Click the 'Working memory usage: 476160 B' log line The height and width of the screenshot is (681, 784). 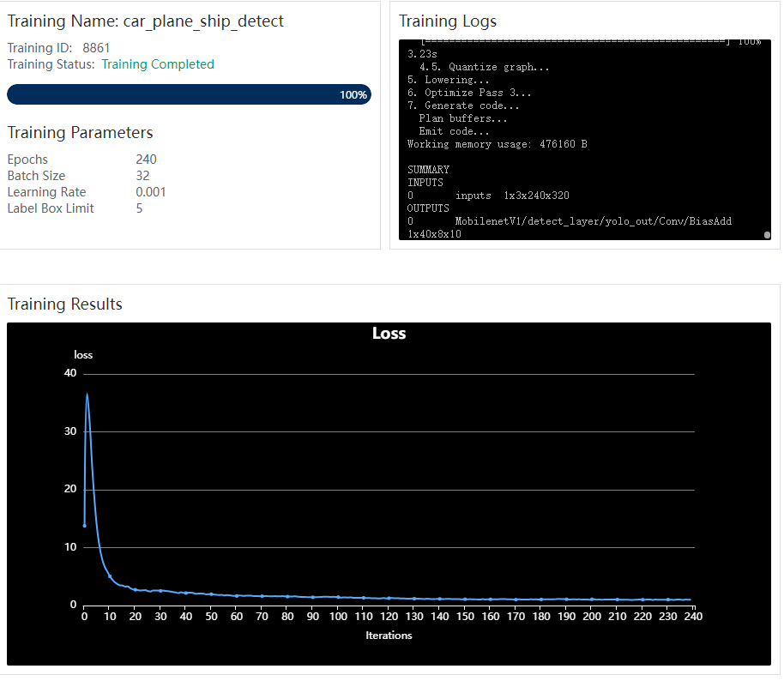pos(497,144)
